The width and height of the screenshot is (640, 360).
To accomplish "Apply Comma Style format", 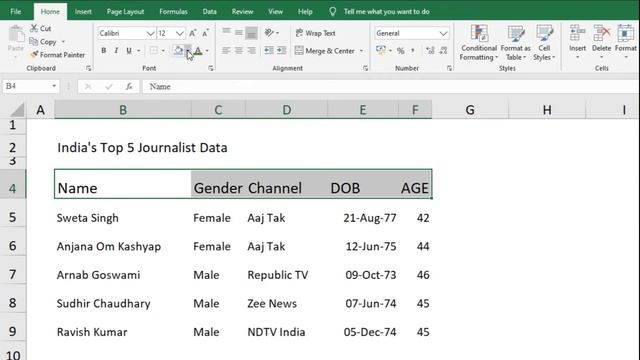I will click(413, 51).
